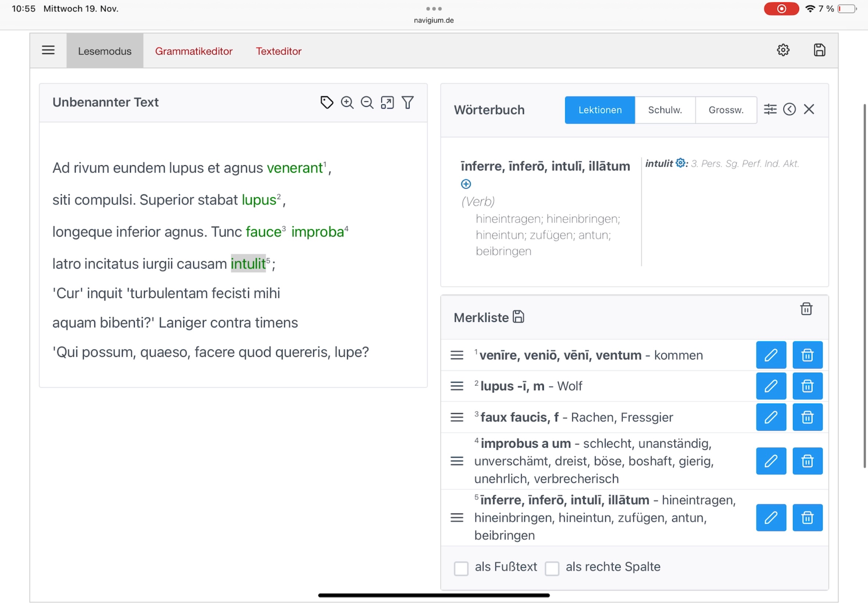Add inferre entry via the plus icon
The height and width of the screenshot is (603, 868).
(466, 184)
